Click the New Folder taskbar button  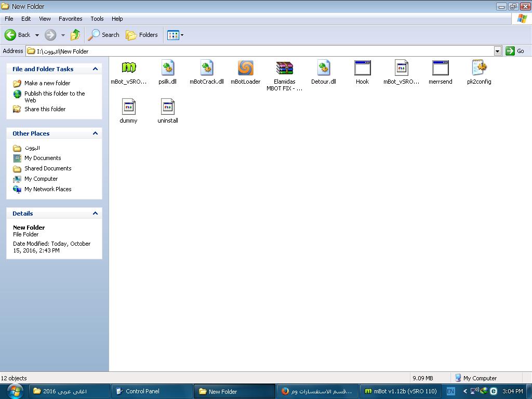coord(234,391)
